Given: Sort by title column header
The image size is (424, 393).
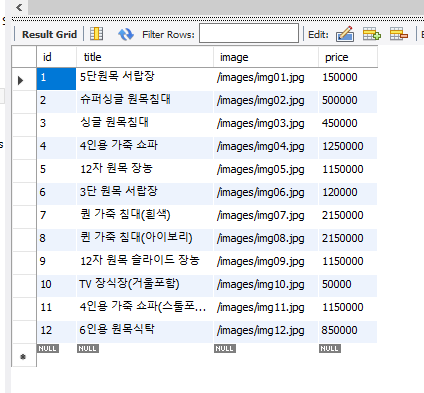Looking at the screenshot, I should pos(145,57).
